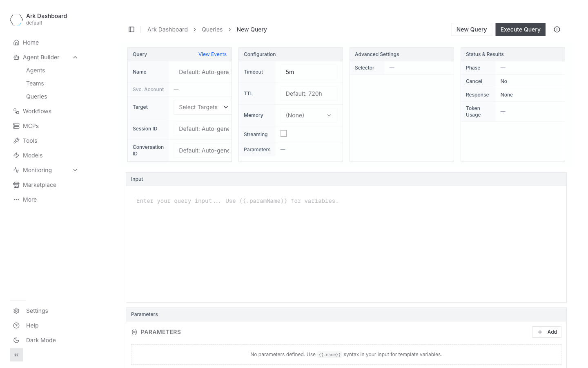Click the Tools wrench icon
This screenshot has height=368, width=588.
point(16,141)
